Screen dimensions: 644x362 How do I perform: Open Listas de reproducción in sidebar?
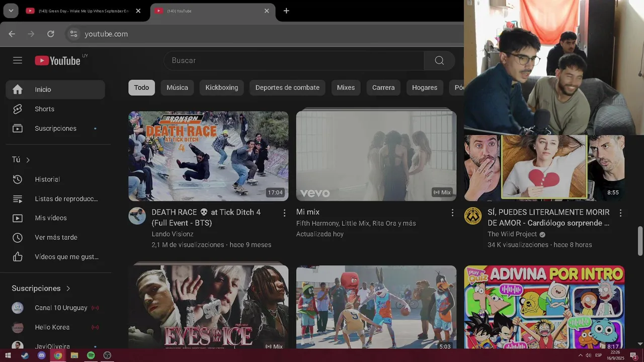55,199
